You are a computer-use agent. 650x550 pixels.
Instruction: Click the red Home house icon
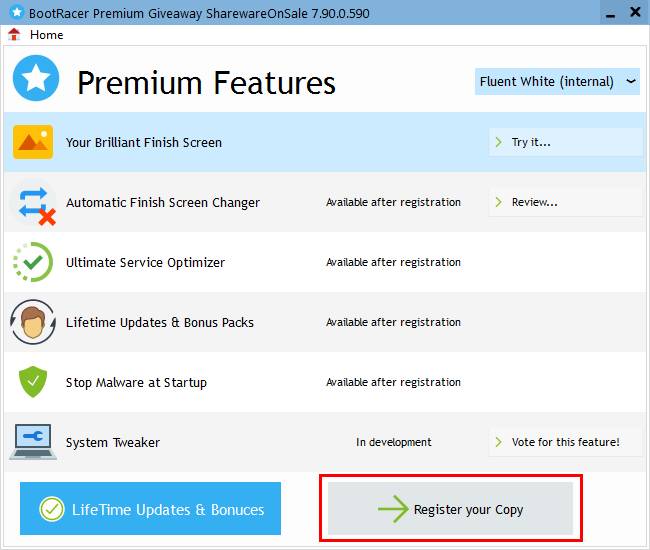click(14, 35)
